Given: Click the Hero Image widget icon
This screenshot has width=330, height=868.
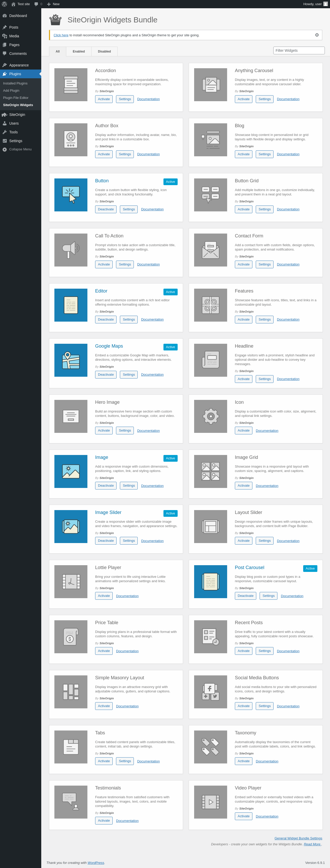Looking at the screenshot, I should [71, 416].
